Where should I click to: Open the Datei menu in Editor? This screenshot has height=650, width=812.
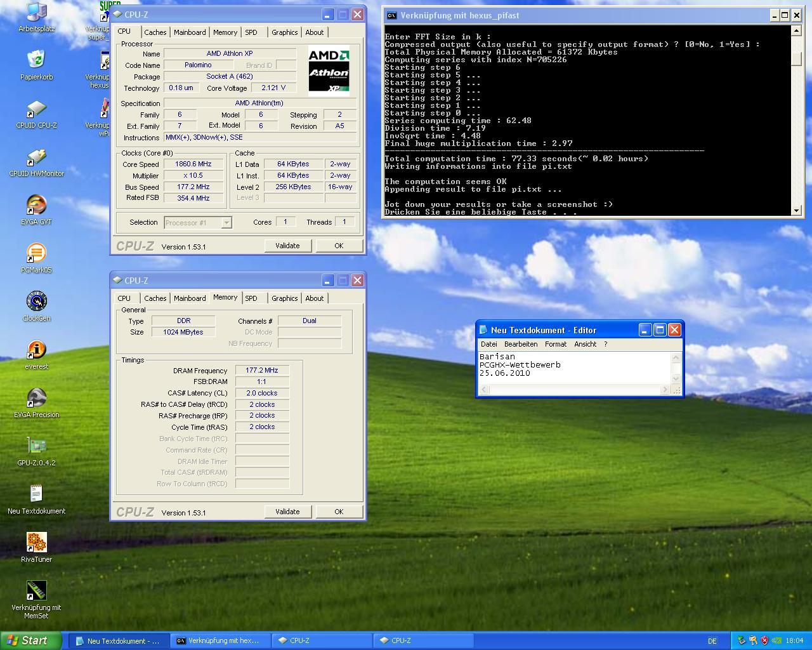[x=488, y=344]
